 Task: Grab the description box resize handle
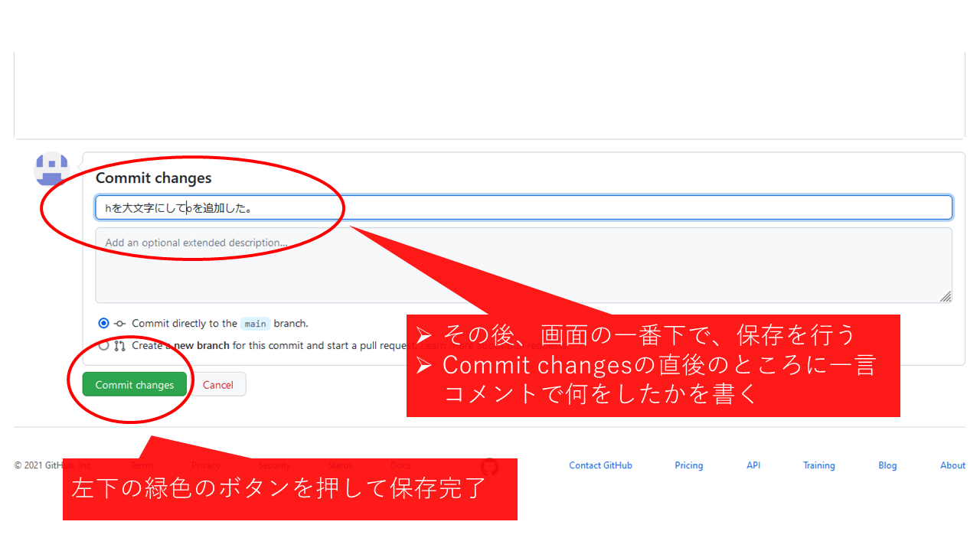click(x=946, y=296)
